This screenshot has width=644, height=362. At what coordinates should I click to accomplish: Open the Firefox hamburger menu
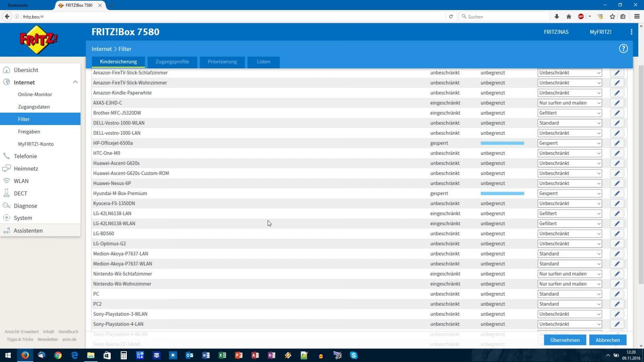coord(637,16)
